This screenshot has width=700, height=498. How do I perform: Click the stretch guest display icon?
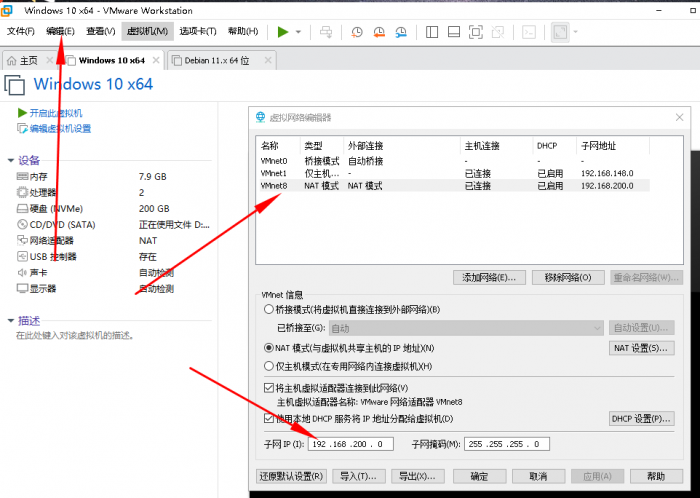pos(560,32)
